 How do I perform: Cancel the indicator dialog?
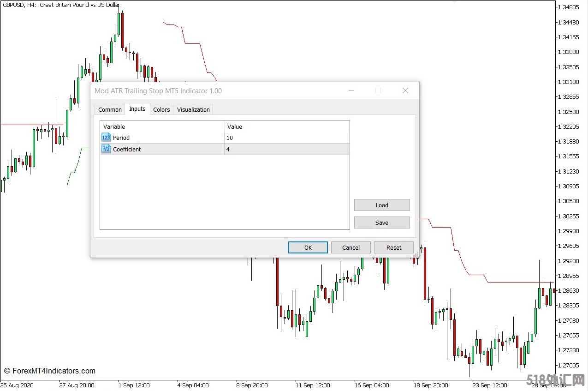(350, 247)
